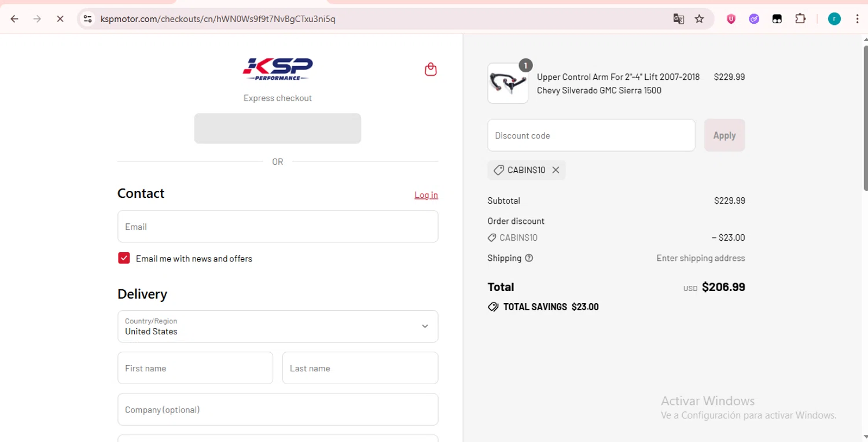Click the shipping help question icon
Image resolution: width=868 pixels, height=442 pixels.
pos(529,258)
